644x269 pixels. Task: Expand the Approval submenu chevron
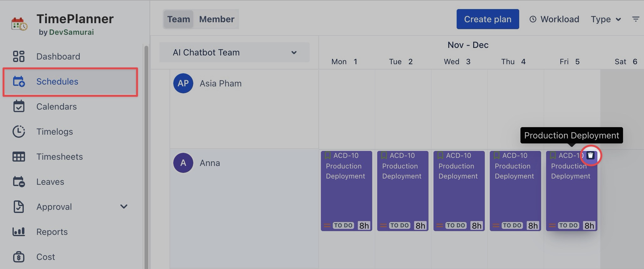click(x=124, y=207)
